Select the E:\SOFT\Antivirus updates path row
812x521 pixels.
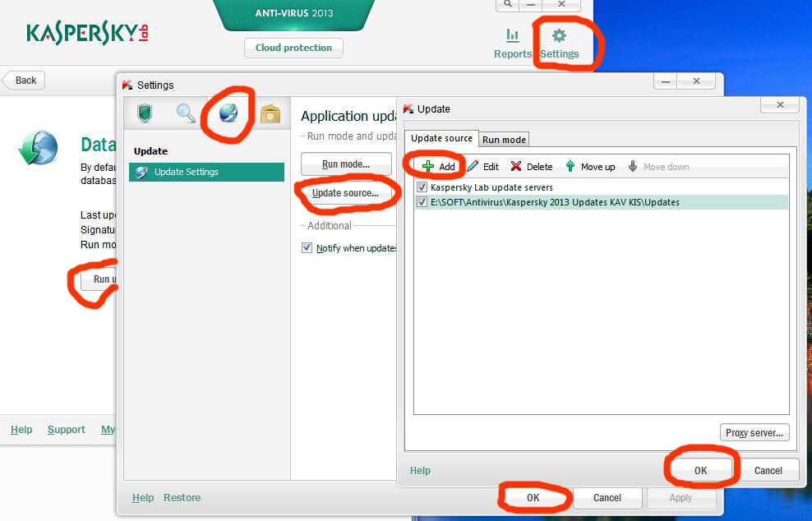point(602,202)
